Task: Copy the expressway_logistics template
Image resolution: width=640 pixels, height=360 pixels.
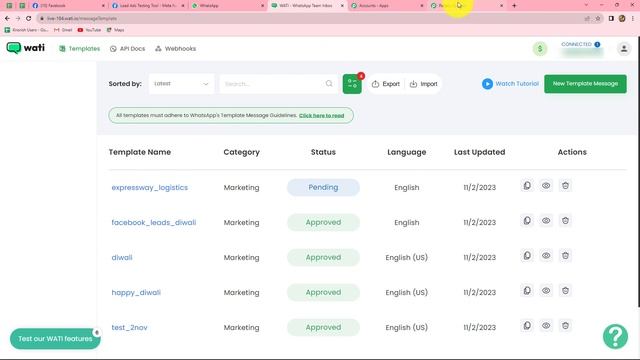Action: pos(527,186)
